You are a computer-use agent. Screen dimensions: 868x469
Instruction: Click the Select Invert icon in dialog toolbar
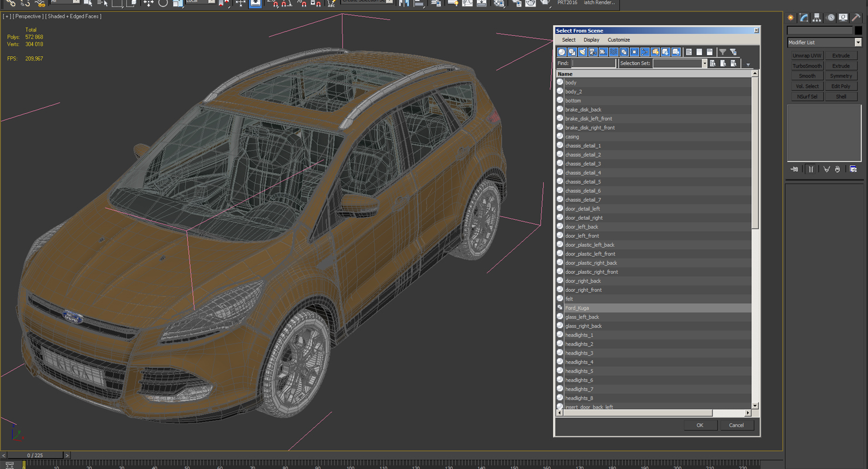(710, 52)
